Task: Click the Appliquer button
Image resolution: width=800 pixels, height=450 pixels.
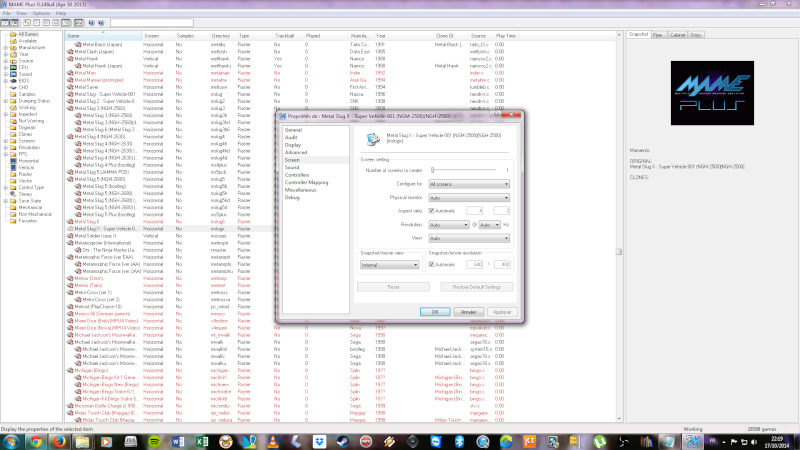Action: (502, 312)
